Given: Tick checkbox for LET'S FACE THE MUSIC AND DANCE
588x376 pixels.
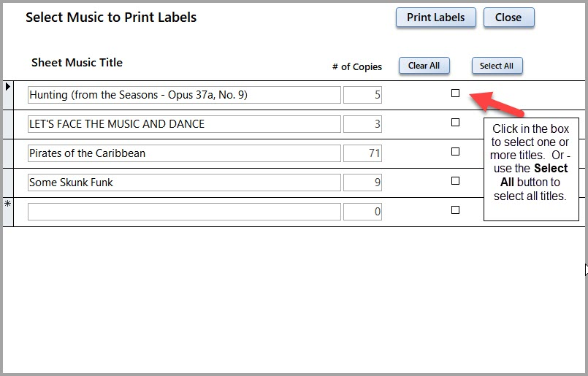Looking at the screenshot, I should pos(456,123).
